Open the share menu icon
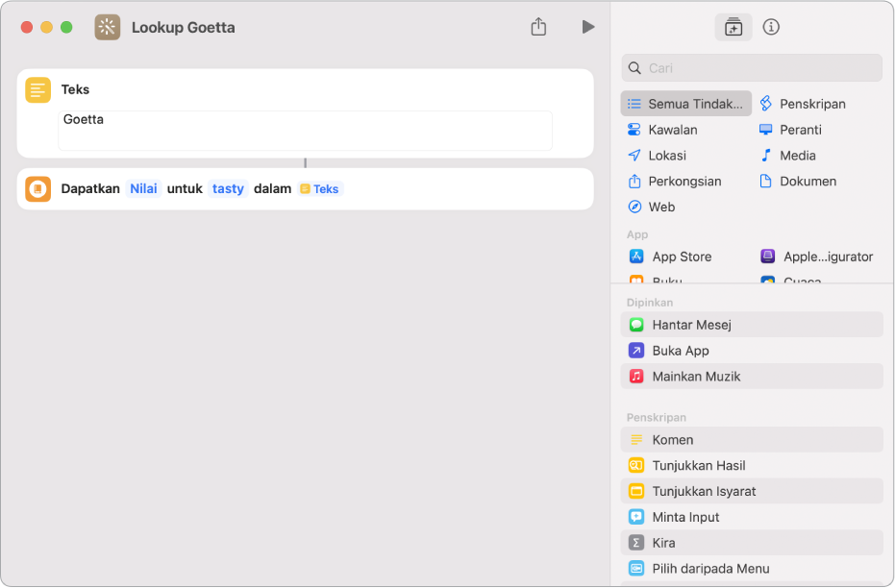895x588 pixels. [x=538, y=27]
